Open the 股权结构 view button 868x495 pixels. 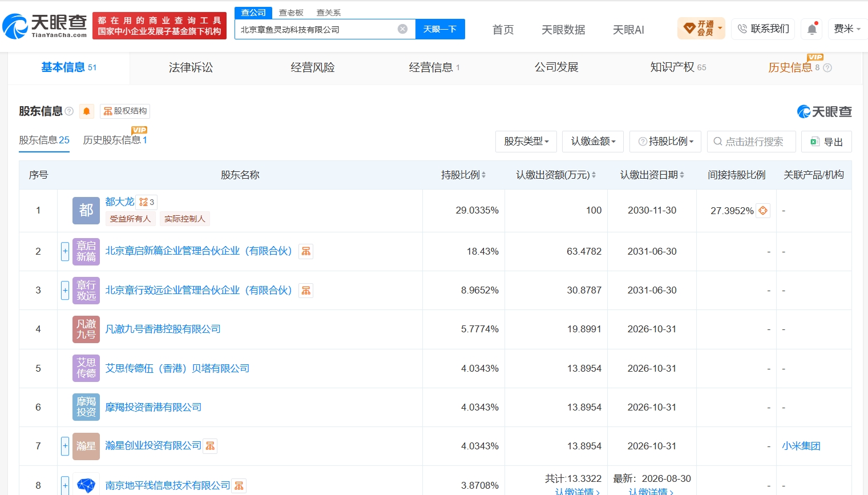point(125,111)
